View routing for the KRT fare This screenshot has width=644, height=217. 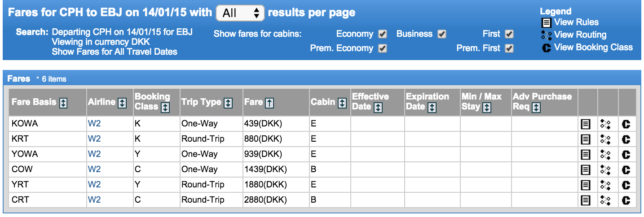605,139
